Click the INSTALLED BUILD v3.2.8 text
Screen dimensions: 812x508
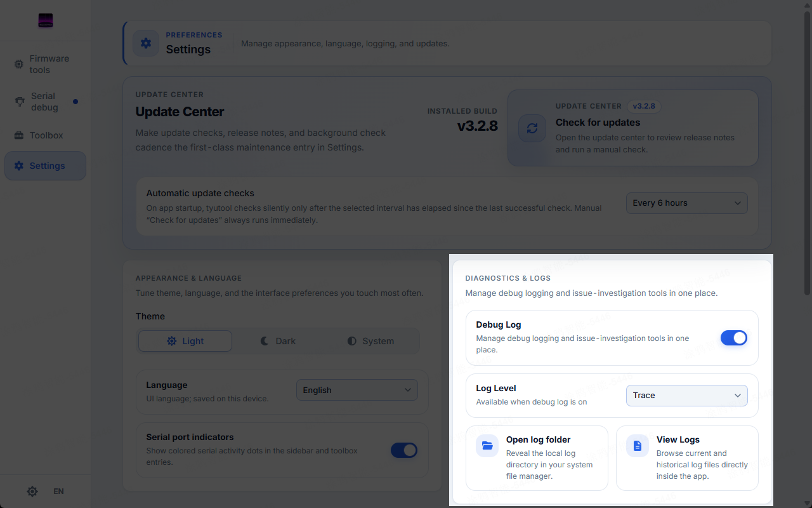click(x=462, y=120)
